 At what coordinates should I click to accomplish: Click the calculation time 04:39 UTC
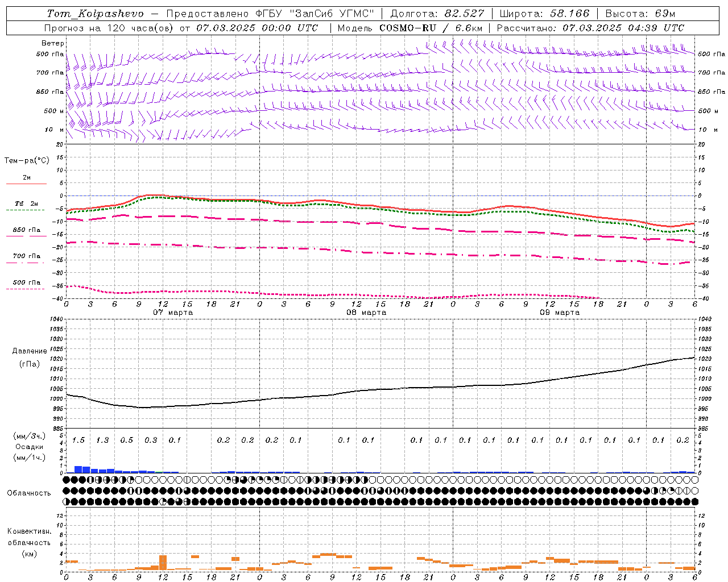pos(656,28)
